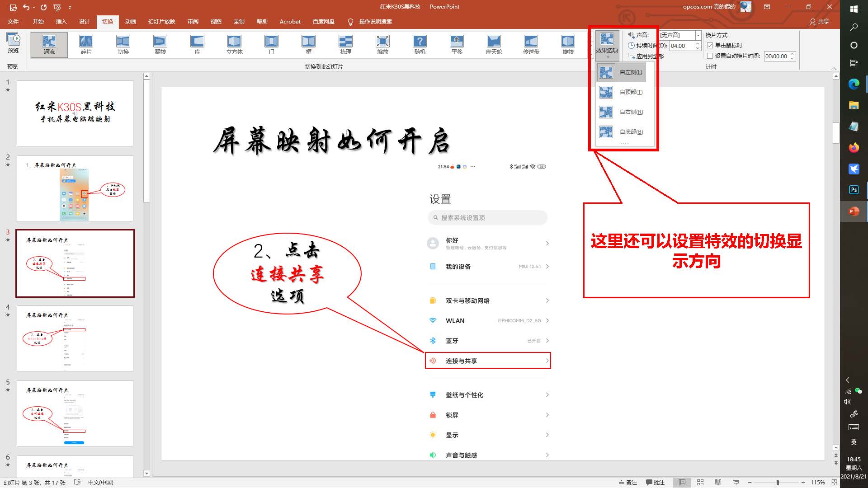The image size is (868, 488).
Task: Select the 碎片 (Shred) transition
Action: (x=86, y=45)
